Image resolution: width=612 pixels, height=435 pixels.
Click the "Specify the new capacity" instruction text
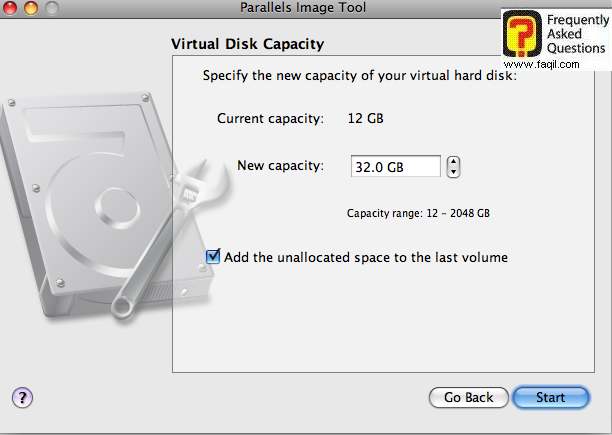coord(359,75)
